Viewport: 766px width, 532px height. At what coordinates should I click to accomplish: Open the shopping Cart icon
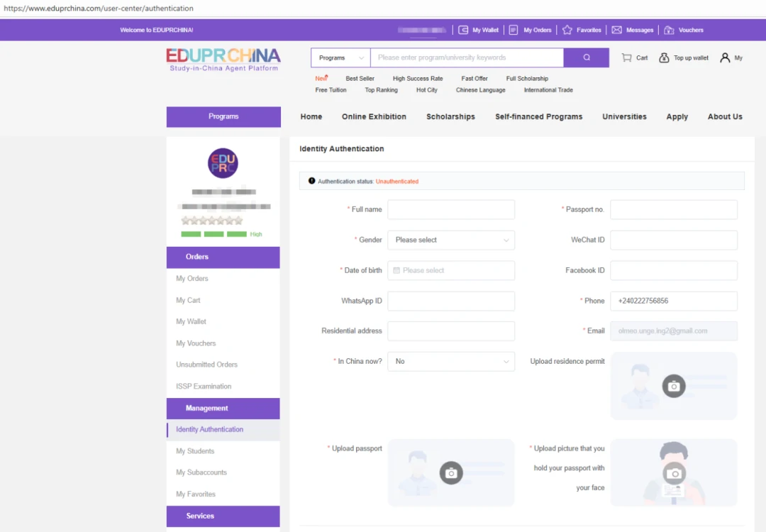point(627,57)
